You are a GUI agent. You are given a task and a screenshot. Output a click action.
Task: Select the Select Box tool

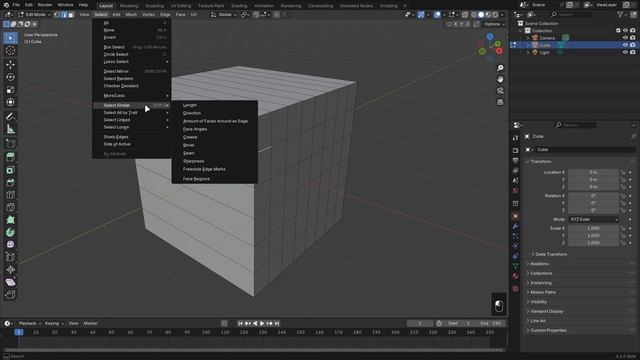click(10, 38)
